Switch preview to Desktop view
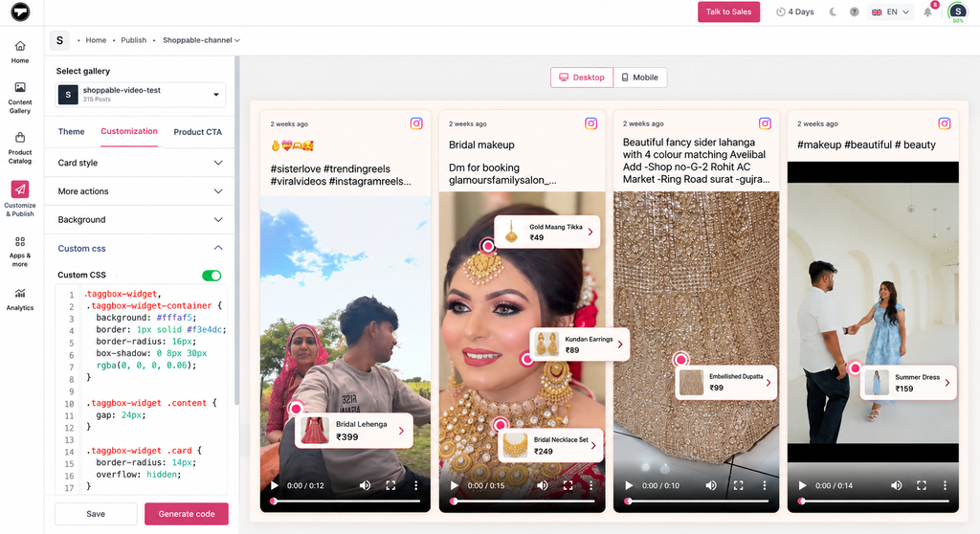The width and height of the screenshot is (980, 534). [x=582, y=78]
